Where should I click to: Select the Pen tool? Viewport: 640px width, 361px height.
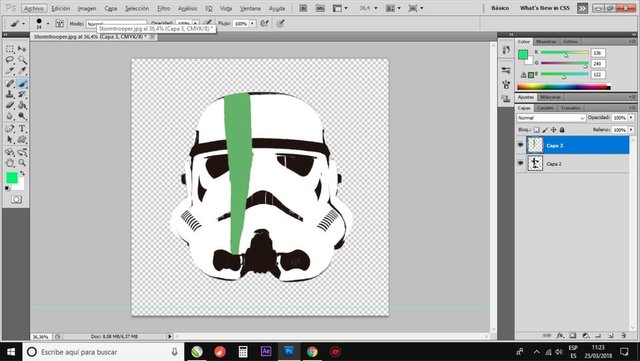click(10, 129)
